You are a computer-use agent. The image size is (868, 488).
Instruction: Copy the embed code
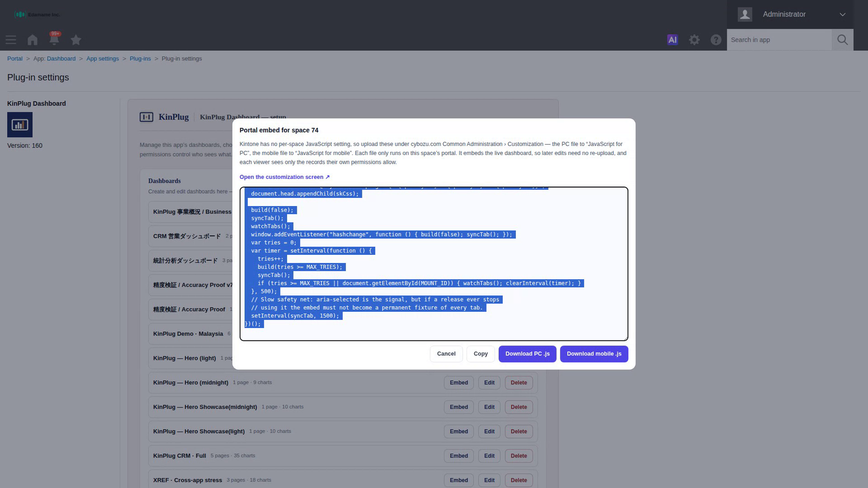point(481,354)
